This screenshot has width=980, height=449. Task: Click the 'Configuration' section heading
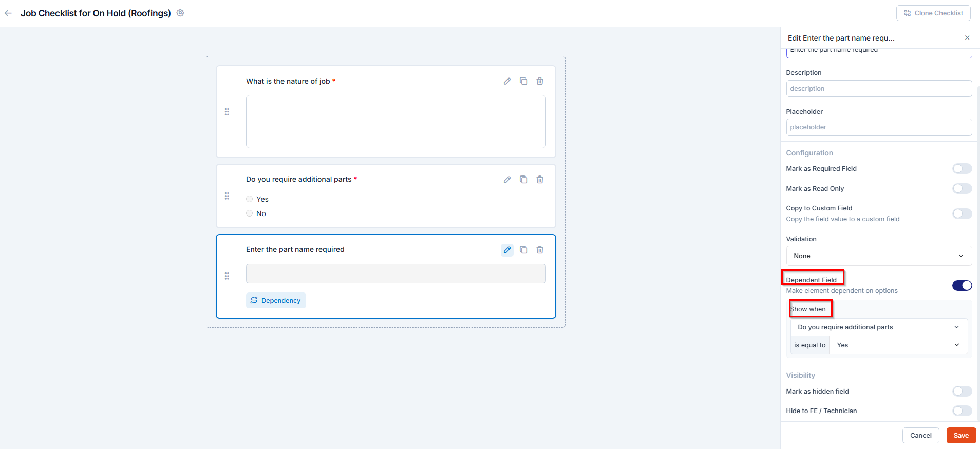click(809, 153)
